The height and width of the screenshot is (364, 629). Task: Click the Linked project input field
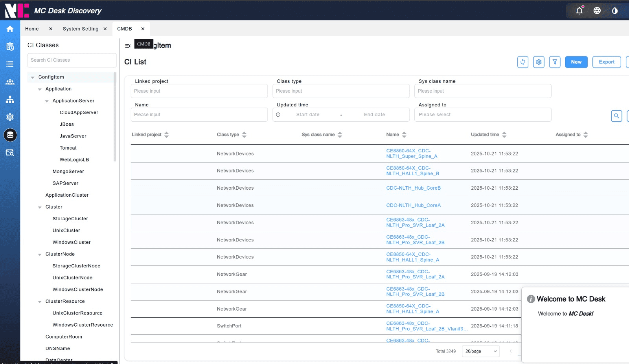[x=199, y=91]
